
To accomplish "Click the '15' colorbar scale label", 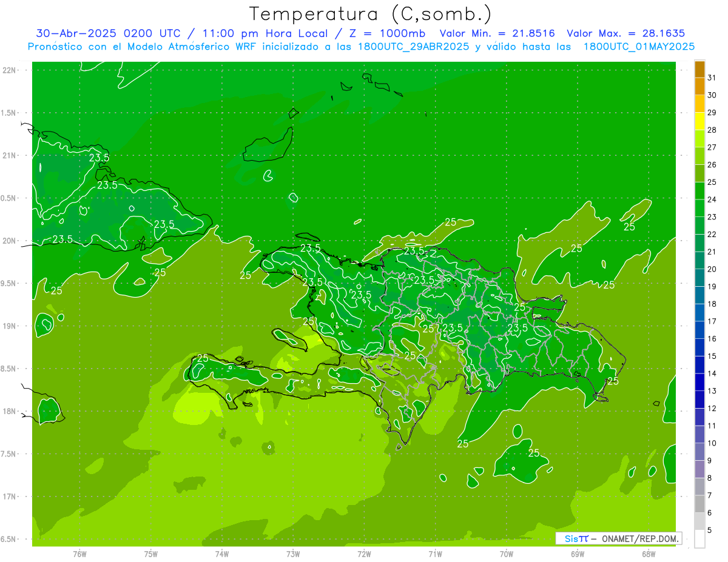I will 712,356.
